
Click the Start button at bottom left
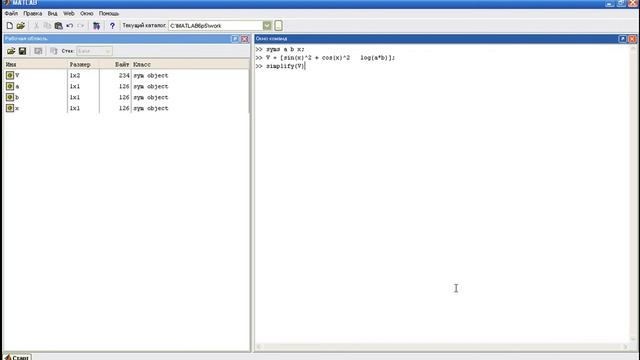point(17,357)
